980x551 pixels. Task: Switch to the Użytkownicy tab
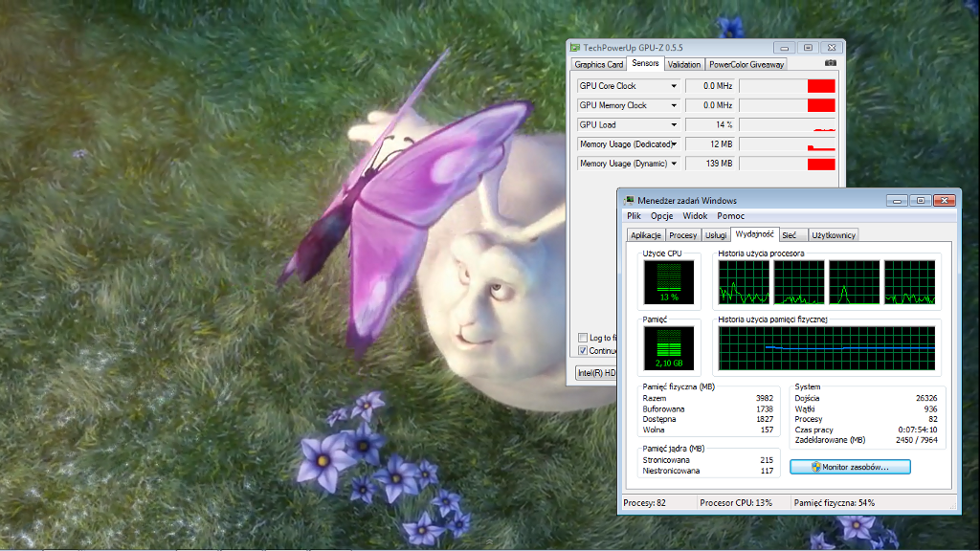pyautogui.click(x=834, y=235)
